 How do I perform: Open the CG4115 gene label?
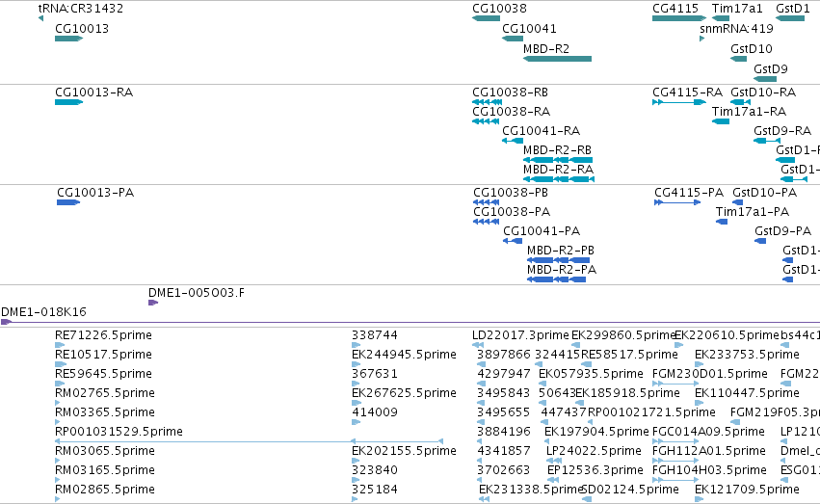pyautogui.click(x=675, y=9)
